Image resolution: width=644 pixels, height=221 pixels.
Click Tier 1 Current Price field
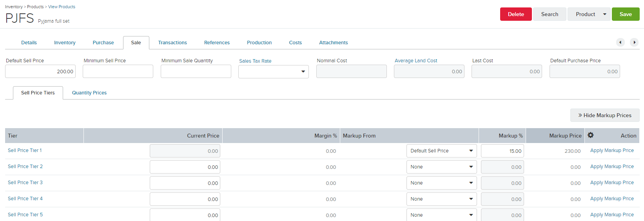point(185,151)
